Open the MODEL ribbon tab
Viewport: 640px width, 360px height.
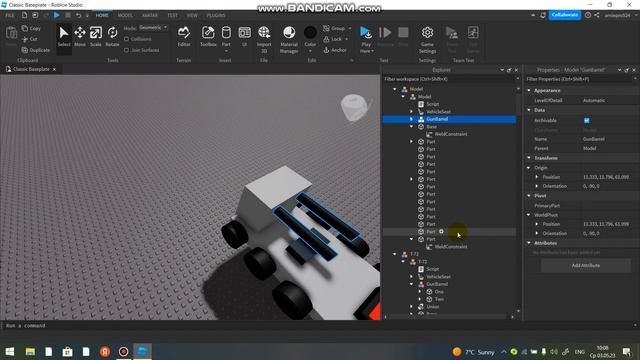[x=125, y=15]
